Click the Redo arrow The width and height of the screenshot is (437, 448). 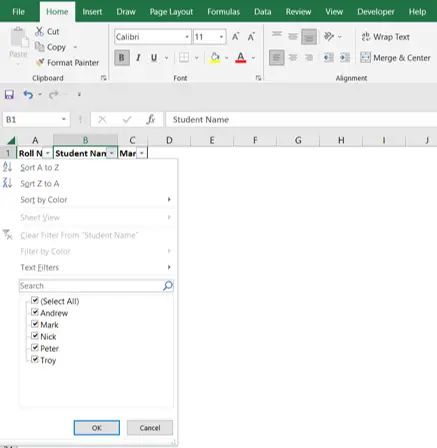click(x=53, y=95)
